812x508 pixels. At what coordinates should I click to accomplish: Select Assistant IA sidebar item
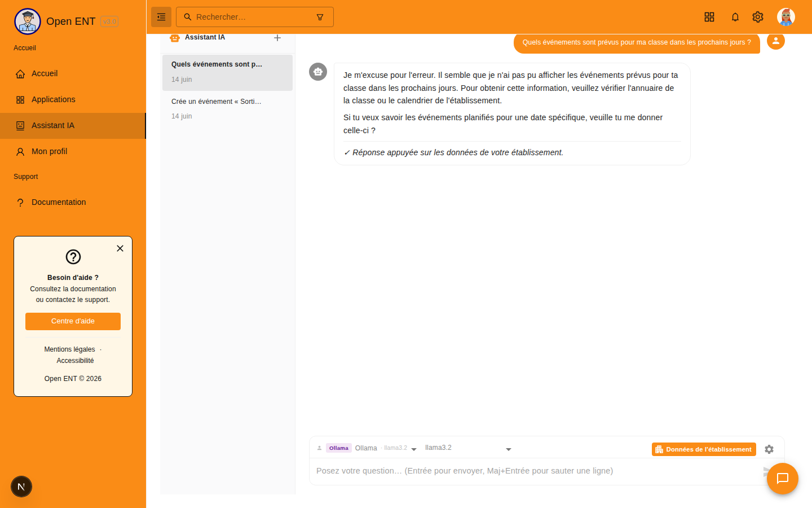point(73,126)
